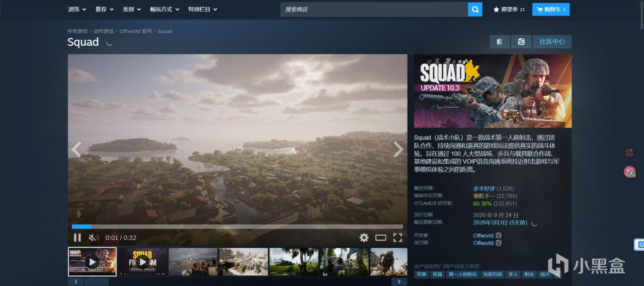The image size is (644, 286).
Task: Select the 射击 tag
Action: click(x=529, y=274)
